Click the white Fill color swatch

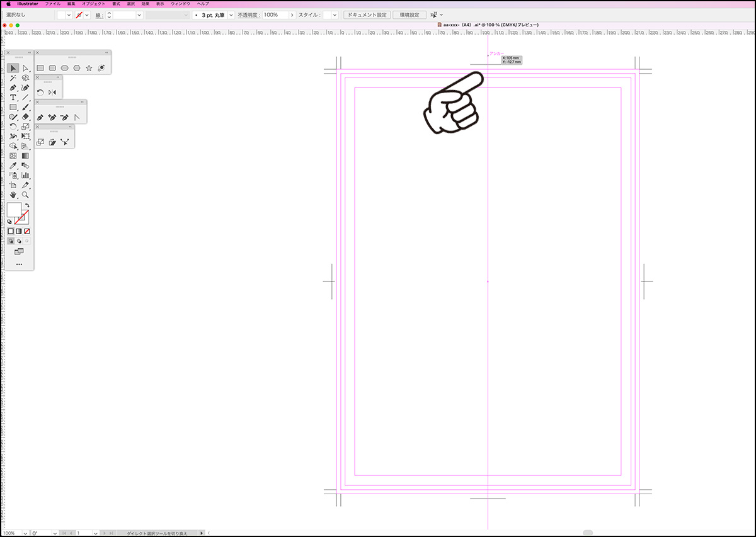tap(14, 210)
